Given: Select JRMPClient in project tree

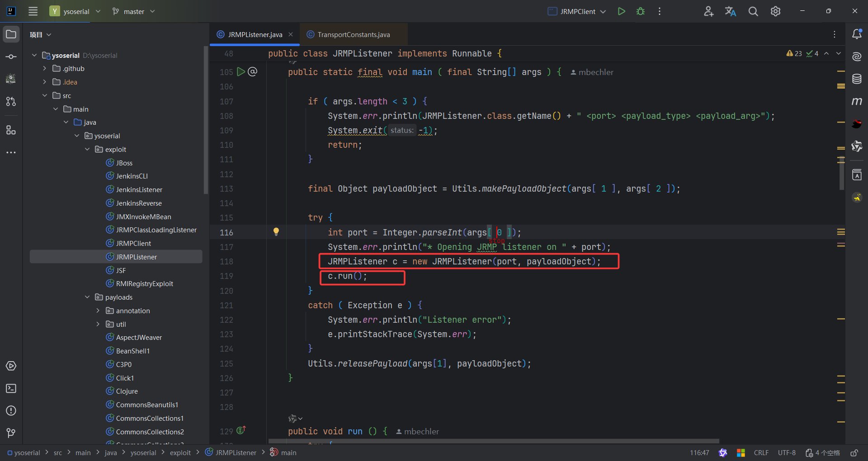Looking at the screenshot, I should pos(133,243).
